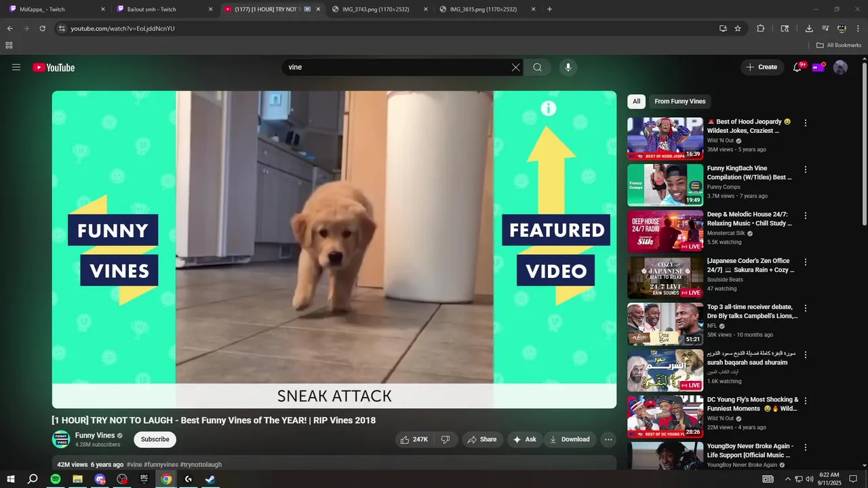Subscribe to Funny Vines
Viewport: 868px width, 488px height.
(x=155, y=439)
